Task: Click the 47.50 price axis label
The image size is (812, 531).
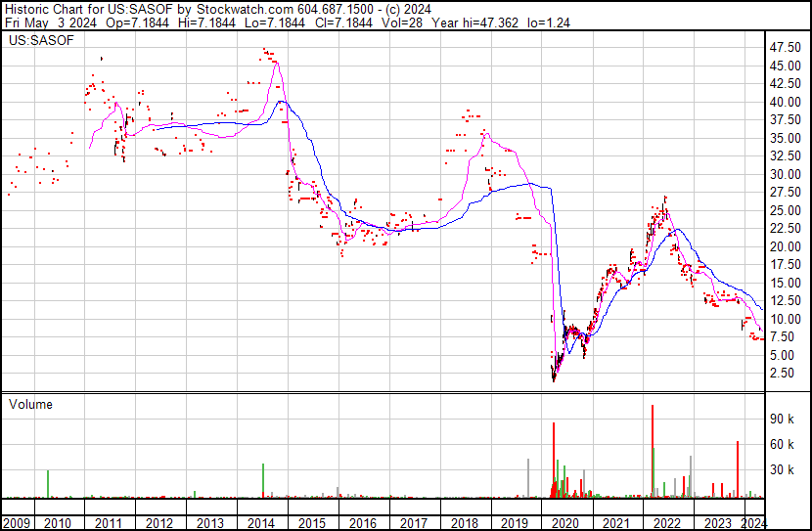Action: 785,48
